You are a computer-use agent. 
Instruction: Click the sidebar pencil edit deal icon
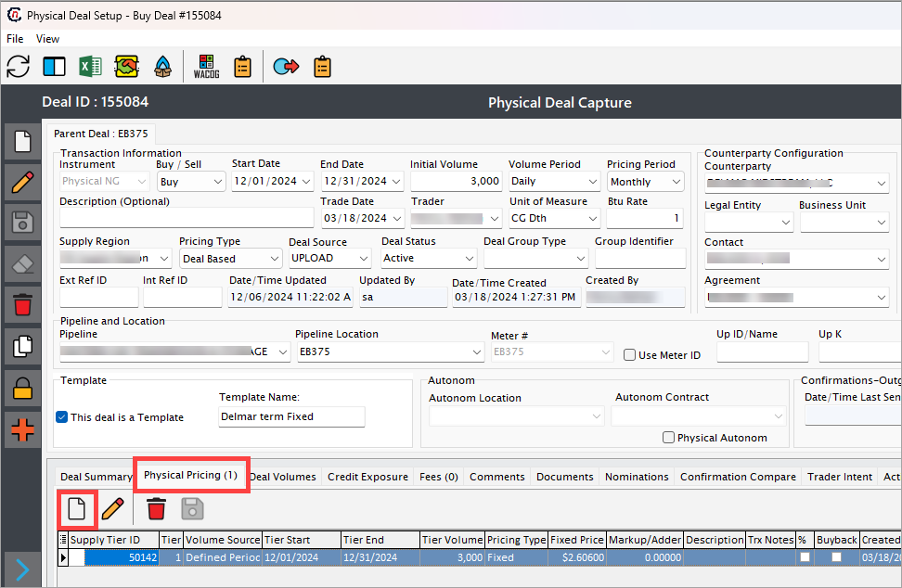tap(22, 182)
